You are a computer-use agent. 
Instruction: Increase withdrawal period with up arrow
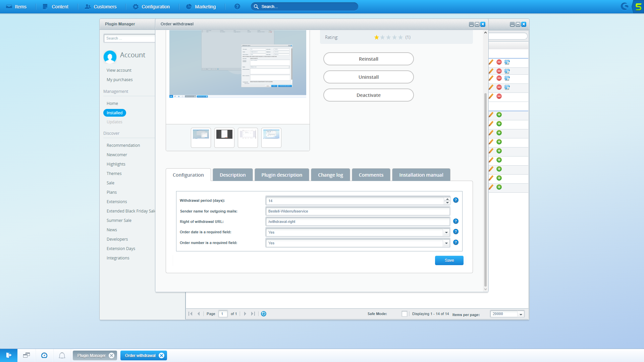(447, 199)
